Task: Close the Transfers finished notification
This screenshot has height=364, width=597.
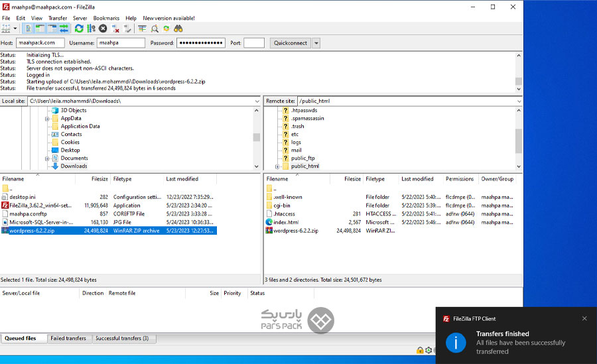Action: [x=584, y=319]
